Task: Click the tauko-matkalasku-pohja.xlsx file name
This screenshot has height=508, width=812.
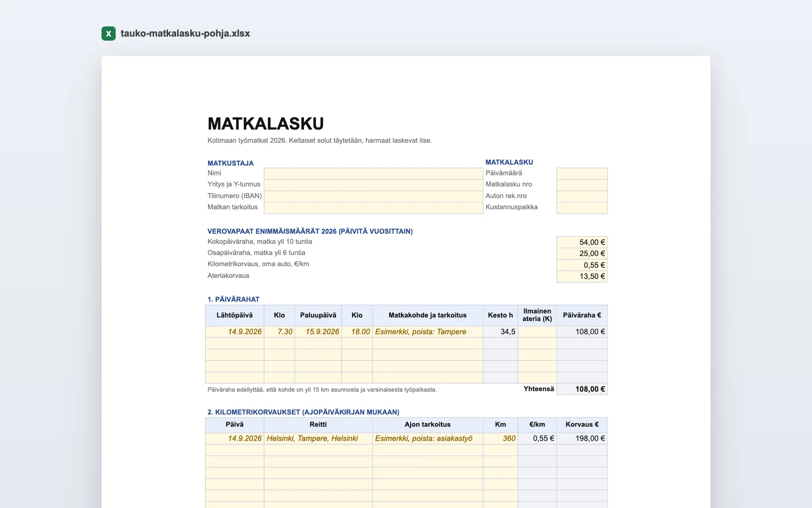Action: [185, 34]
